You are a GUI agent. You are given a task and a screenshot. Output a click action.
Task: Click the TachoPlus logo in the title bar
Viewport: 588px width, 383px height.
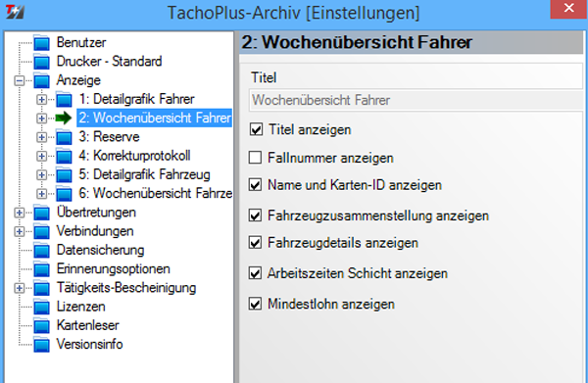point(15,12)
